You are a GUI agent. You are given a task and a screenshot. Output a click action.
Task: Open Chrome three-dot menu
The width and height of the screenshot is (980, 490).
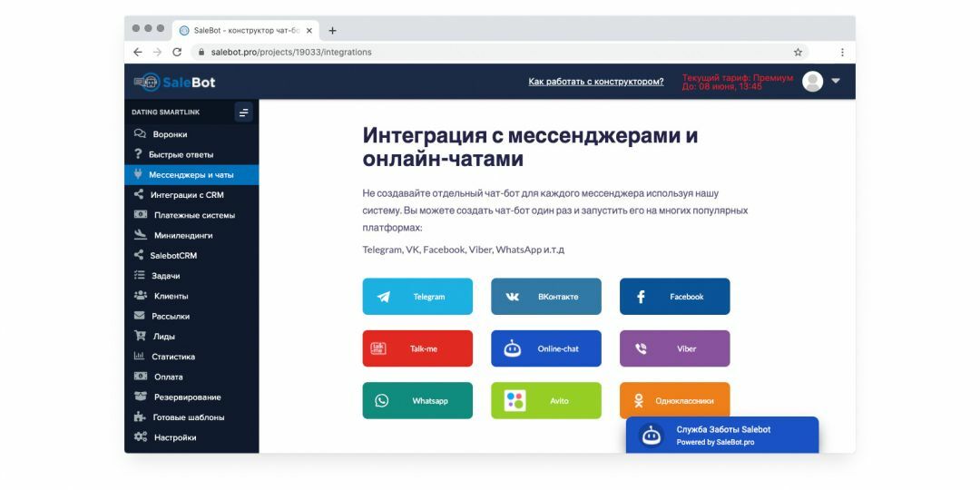(x=842, y=53)
